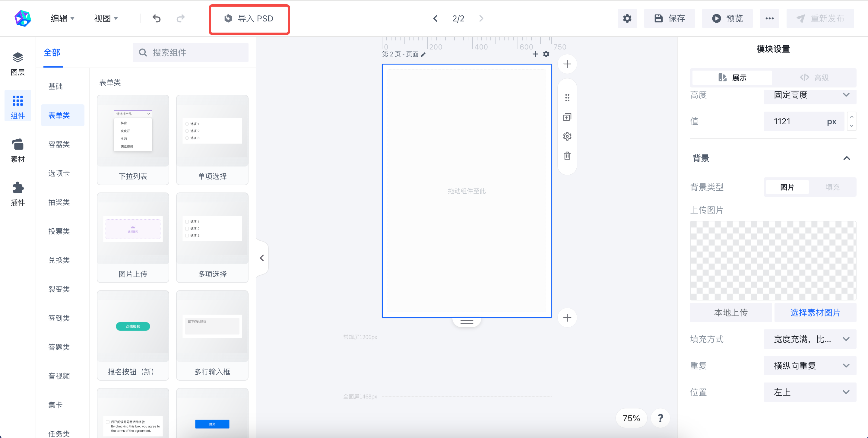Open module settings gear icon

[x=567, y=136]
